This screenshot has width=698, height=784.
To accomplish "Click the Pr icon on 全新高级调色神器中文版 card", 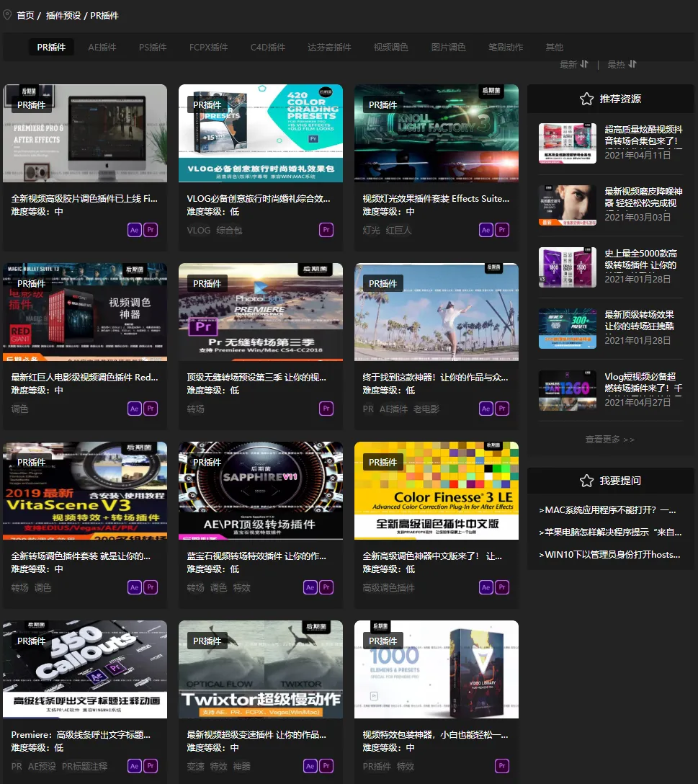I will click(502, 587).
